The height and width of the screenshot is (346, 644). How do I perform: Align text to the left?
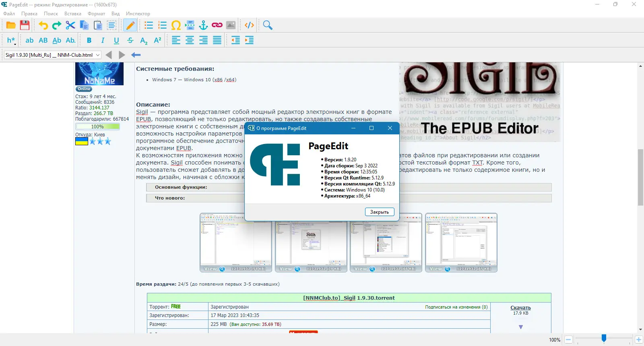point(176,40)
